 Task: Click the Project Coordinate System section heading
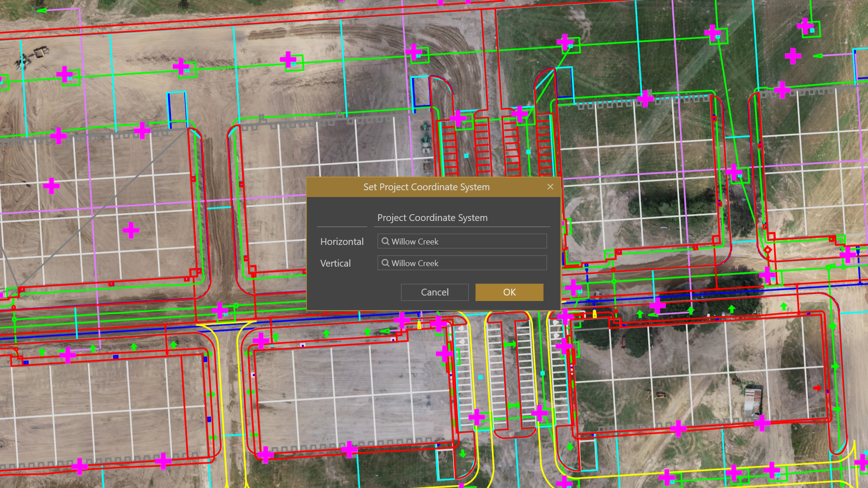pos(432,218)
